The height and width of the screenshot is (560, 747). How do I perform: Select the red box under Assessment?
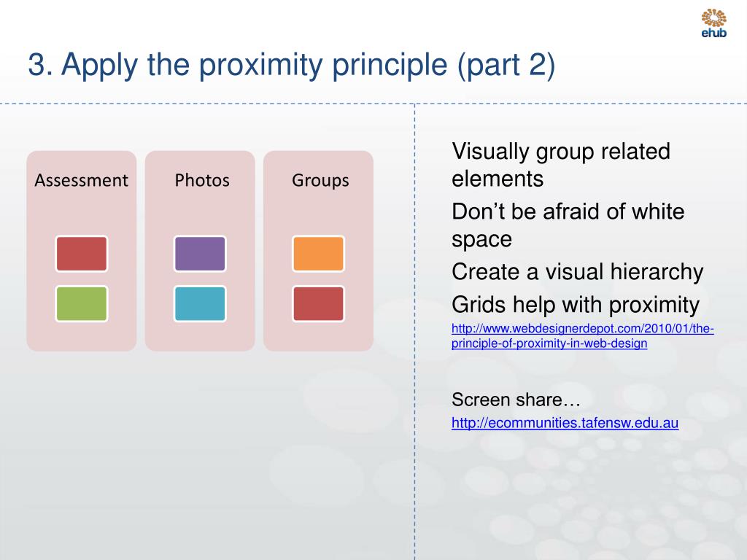pos(82,254)
